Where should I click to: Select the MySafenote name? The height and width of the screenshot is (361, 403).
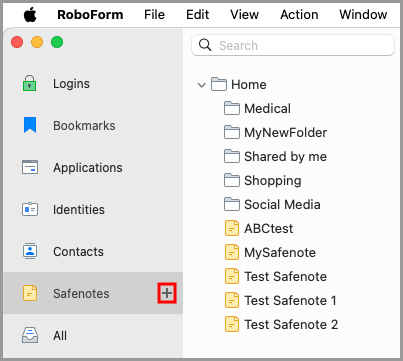[280, 253]
